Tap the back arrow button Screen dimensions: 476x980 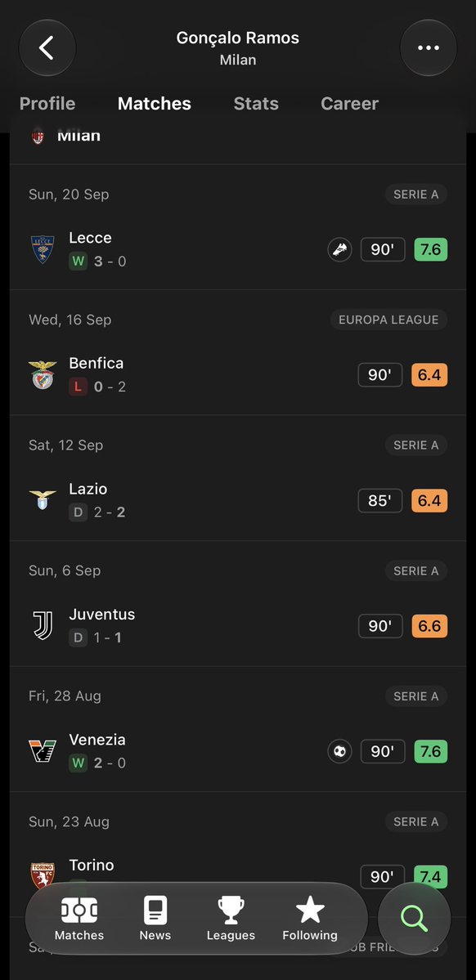coord(47,48)
